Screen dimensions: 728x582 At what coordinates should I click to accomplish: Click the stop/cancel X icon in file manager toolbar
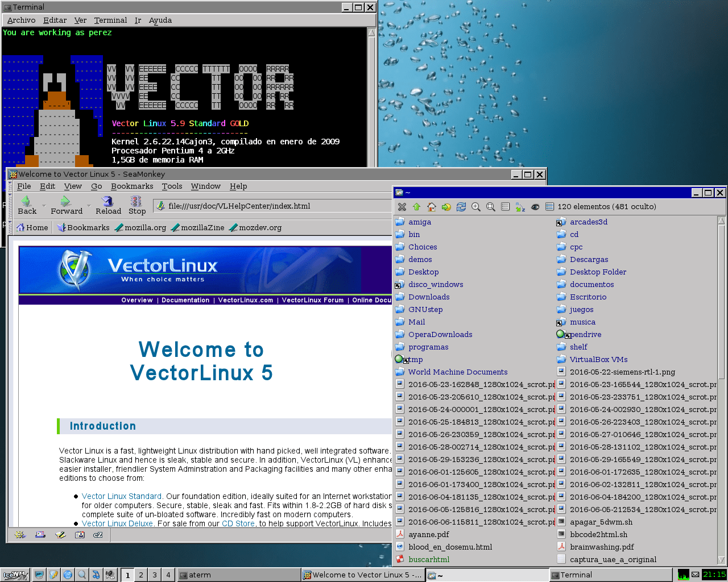(402, 207)
